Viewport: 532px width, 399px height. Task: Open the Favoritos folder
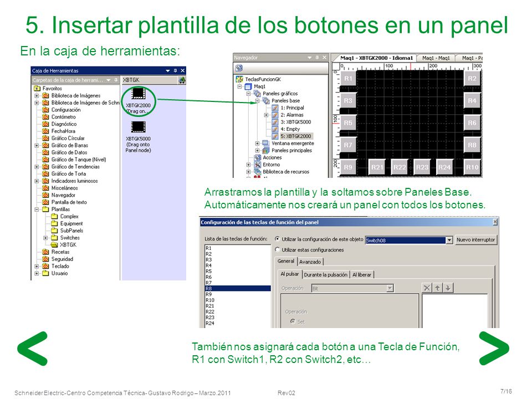(x=48, y=88)
